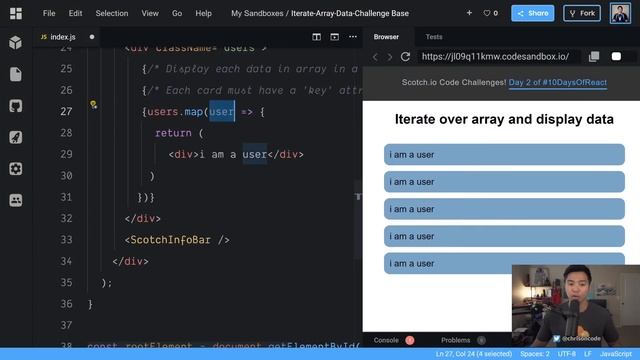Change language mode via JavaScript status item

(616, 354)
